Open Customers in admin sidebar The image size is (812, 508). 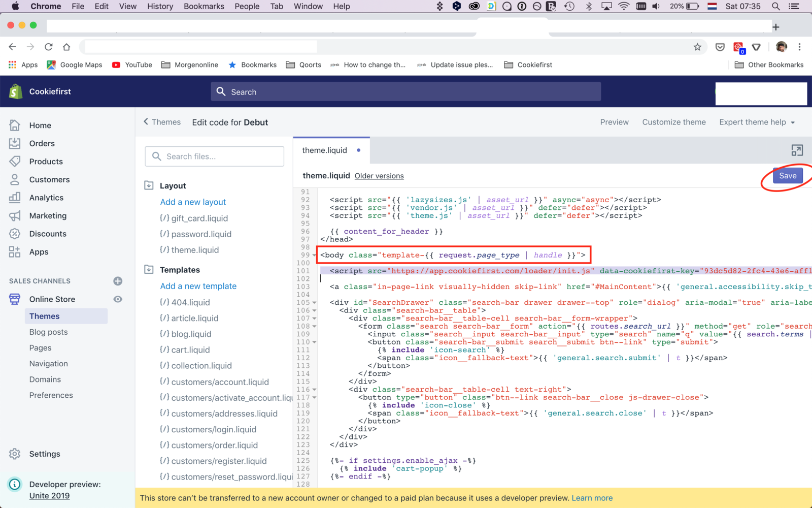[x=49, y=179]
